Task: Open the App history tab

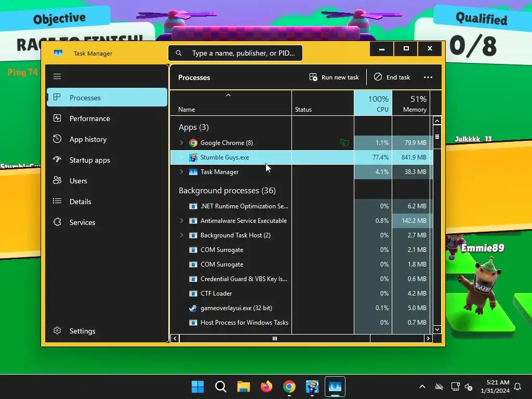Action: point(107,139)
